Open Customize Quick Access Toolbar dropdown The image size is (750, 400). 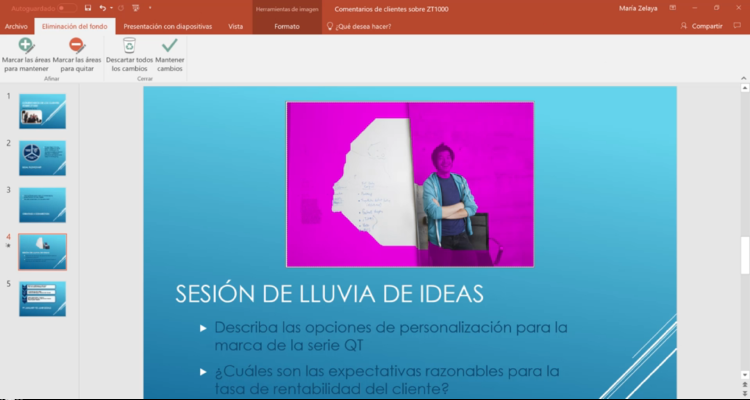[150, 8]
